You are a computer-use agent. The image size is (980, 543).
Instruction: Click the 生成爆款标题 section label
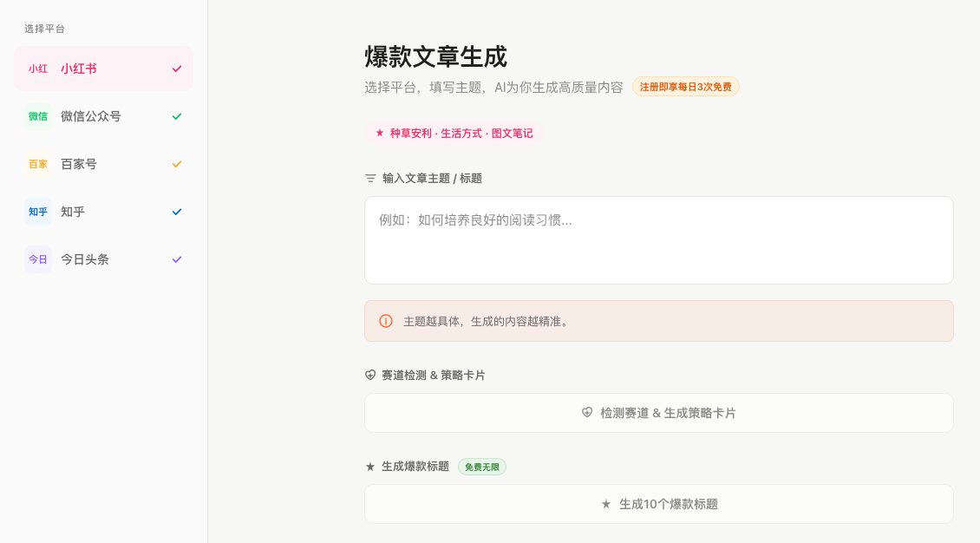415,467
